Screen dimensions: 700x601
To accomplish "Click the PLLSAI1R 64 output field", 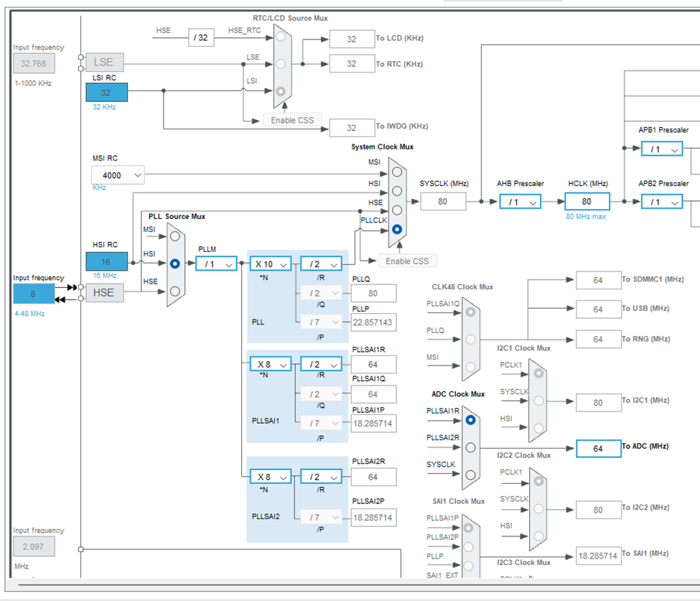I will [x=373, y=364].
